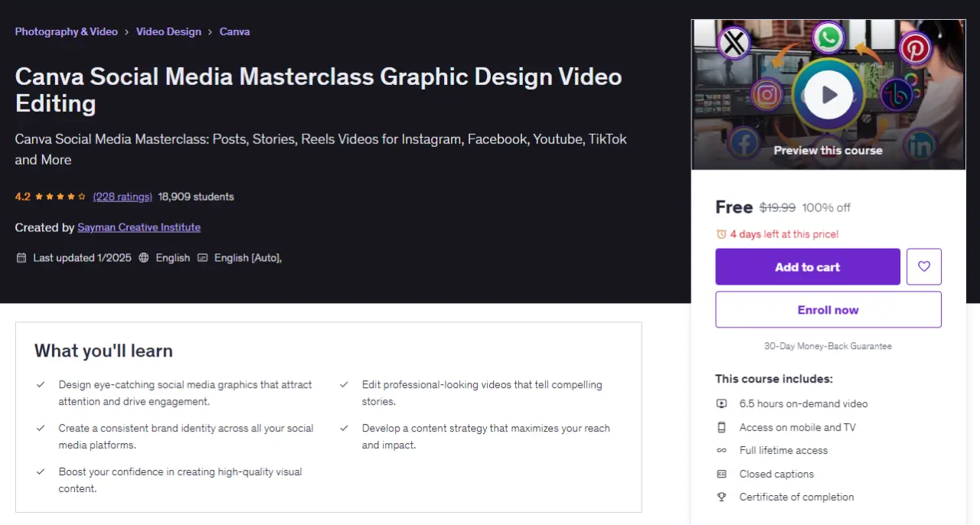Image resolution: width=980 pixels, height=525 pixels.
Task: Click checkmark beside Edit professional-looking videos
Action: pos(345,384)
